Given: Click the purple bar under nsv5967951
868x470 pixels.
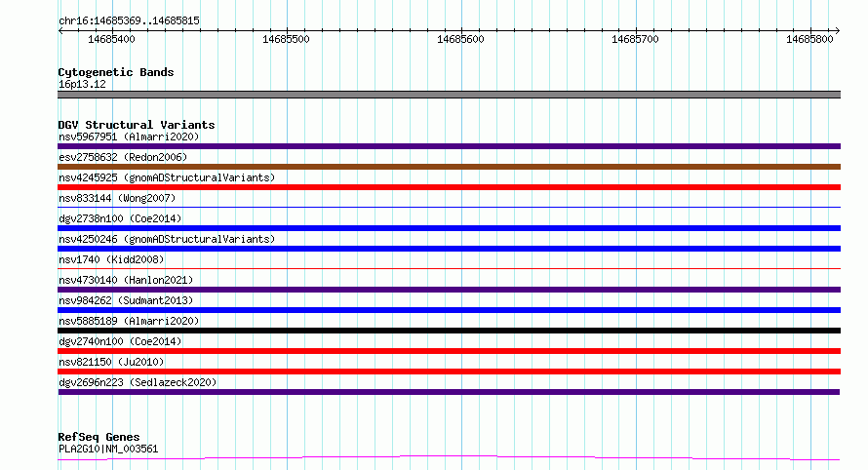Looking at the screenshot, I should (x=449, y=146).
